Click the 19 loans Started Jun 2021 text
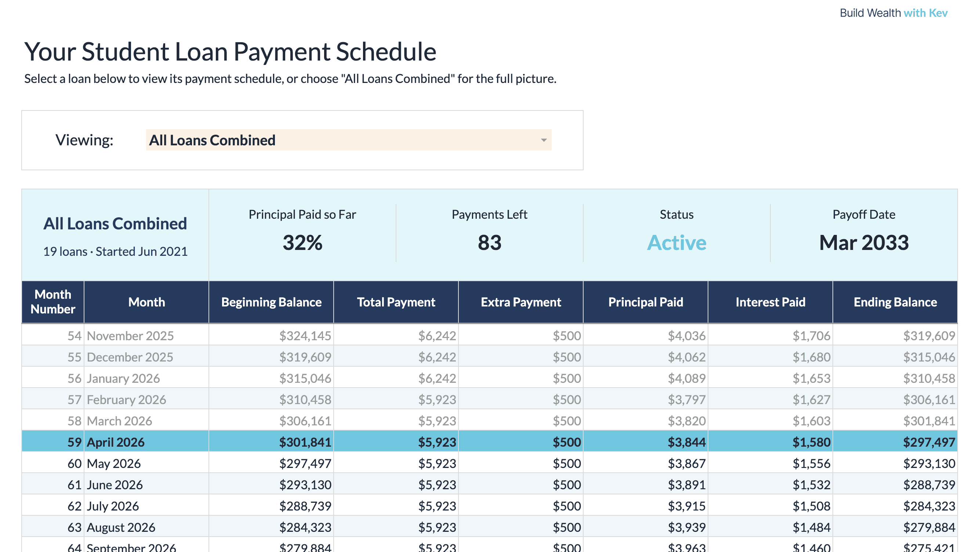Viewport: 980px width, 552px height. pyautogui.click(x=115, y=251)
